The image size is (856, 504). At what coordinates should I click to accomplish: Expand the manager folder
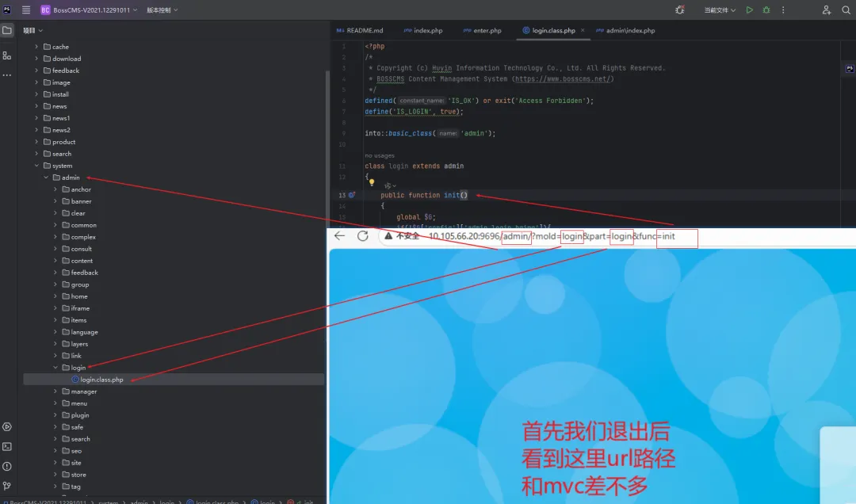click(55, 391)
